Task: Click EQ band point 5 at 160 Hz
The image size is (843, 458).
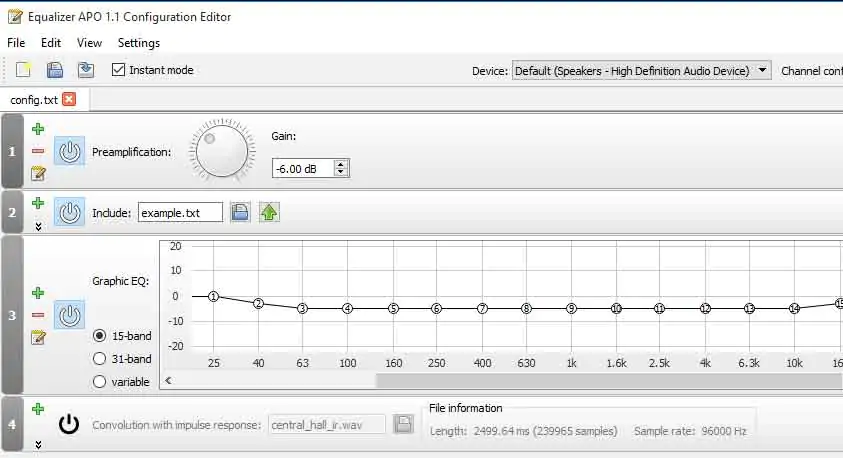Action: (x=393, y=309)
